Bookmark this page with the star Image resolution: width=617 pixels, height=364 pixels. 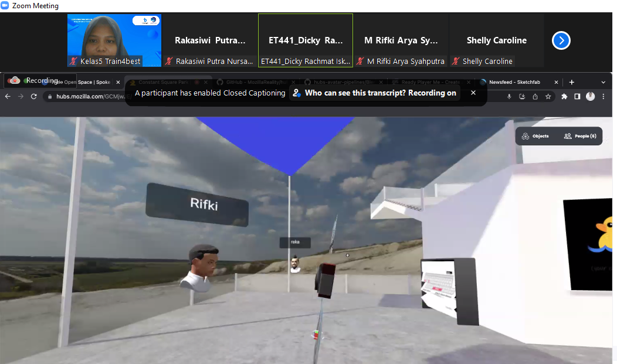click(x=548, y=96)
